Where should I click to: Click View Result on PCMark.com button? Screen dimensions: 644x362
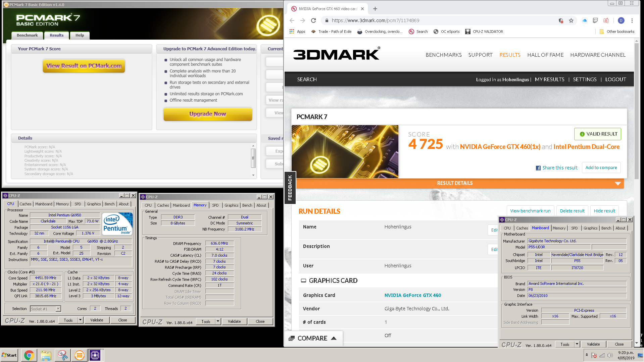(84, 66)
